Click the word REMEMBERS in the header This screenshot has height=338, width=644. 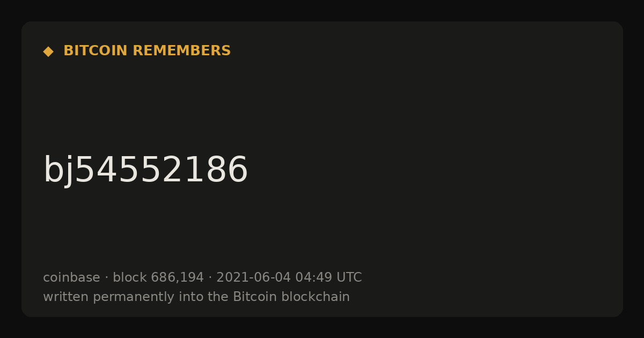click(x=182, y=51)
